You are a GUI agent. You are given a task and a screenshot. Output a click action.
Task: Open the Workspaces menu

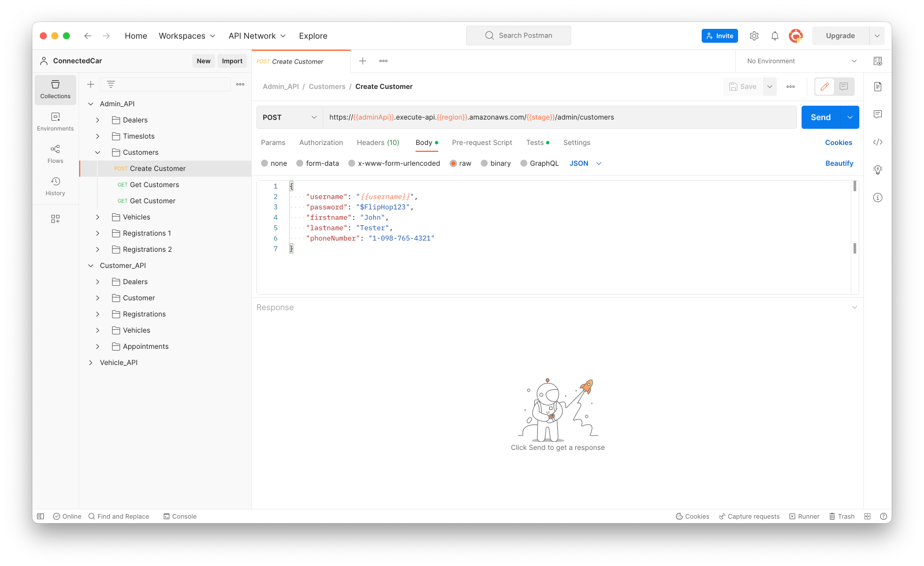(x=187, y=36)
